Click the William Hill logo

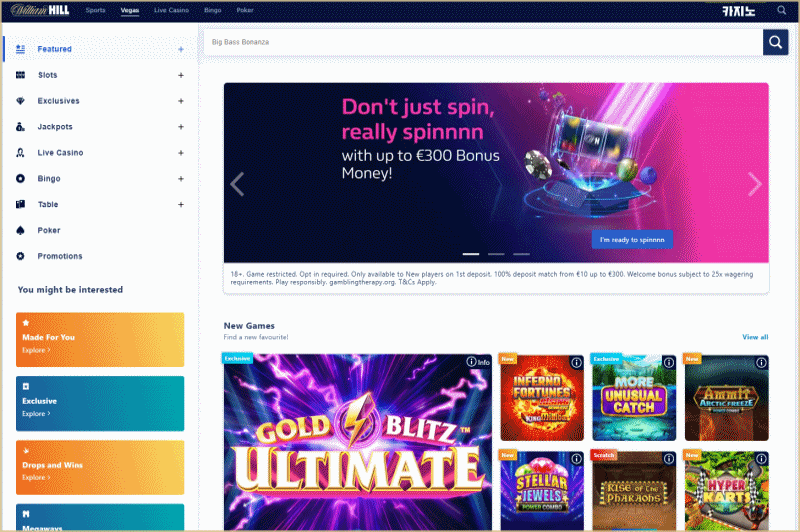click(x=40, y=10)
